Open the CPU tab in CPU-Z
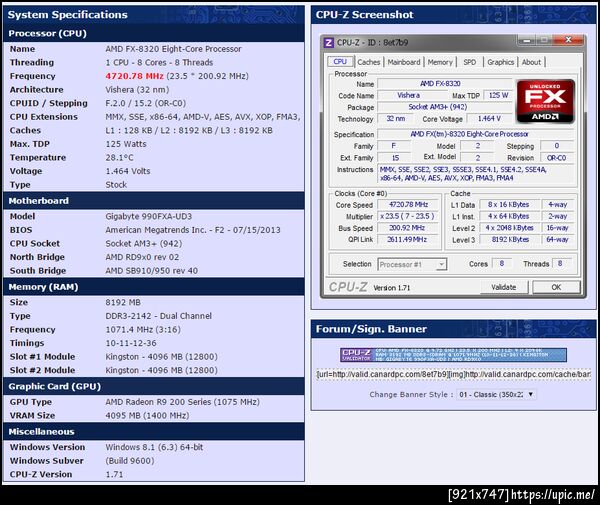This screenshot has height=505, width=600. tap(340, 62)
